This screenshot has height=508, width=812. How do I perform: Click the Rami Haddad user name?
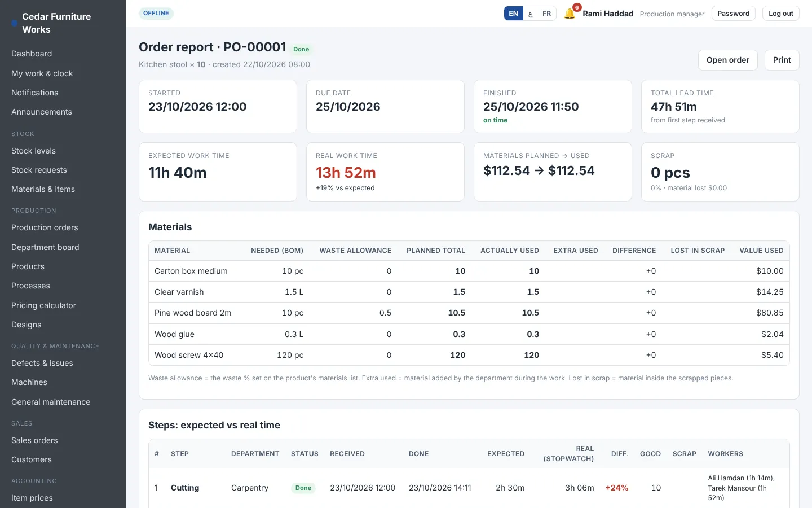point(608,14)
